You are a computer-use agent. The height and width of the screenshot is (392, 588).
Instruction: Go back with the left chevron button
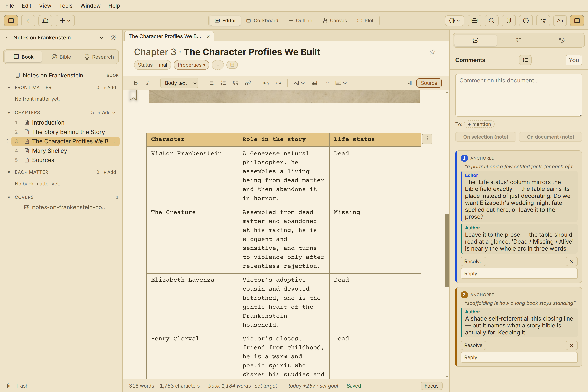[28, 20]
